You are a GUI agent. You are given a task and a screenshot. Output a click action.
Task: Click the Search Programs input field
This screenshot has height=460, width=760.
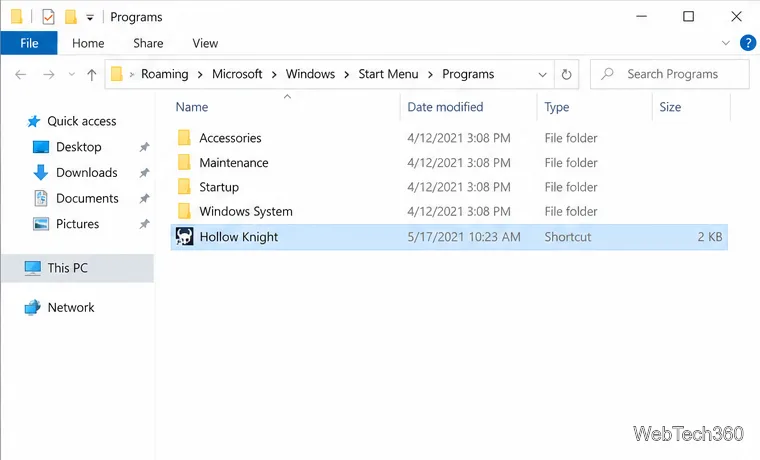pos(669,74)
